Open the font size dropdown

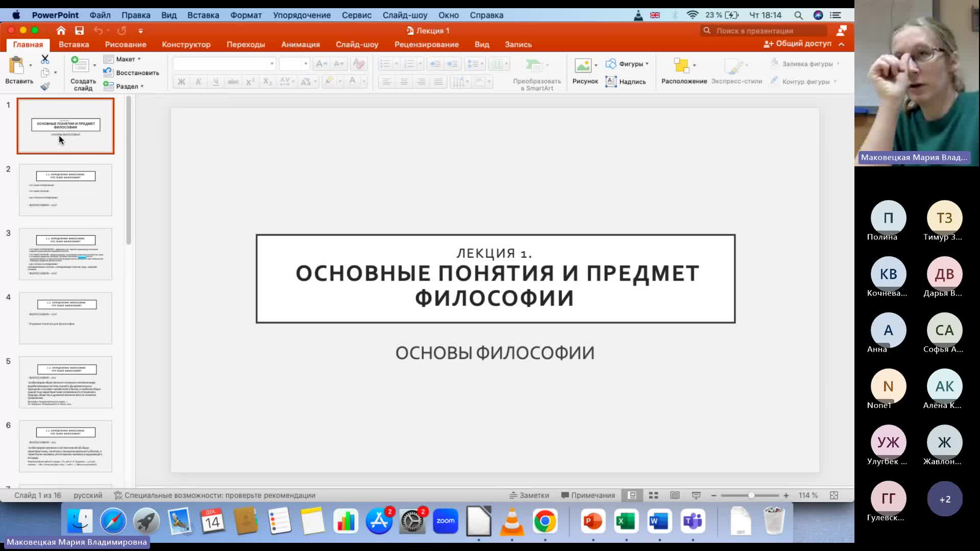[x=306, y=64]
